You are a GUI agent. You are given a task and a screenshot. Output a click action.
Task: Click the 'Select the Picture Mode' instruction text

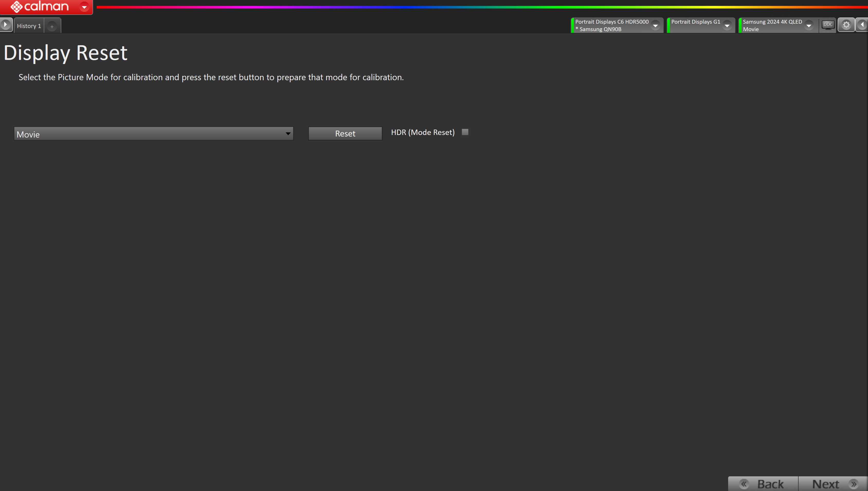point(211,77)
